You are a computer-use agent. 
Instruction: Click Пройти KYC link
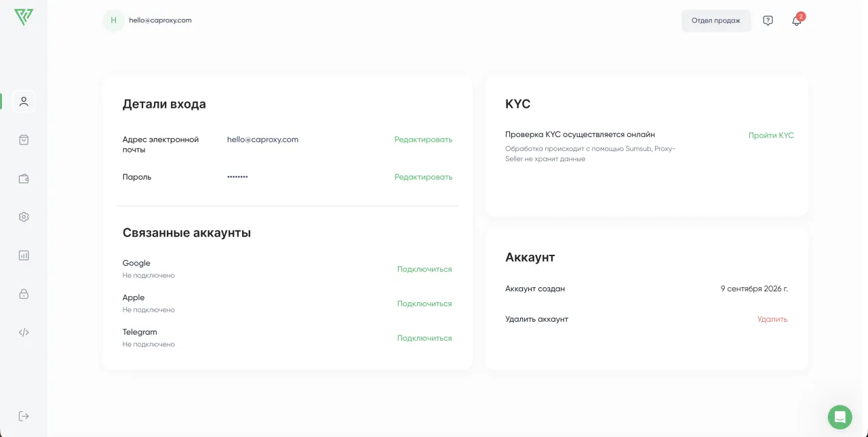click(771, 136)
